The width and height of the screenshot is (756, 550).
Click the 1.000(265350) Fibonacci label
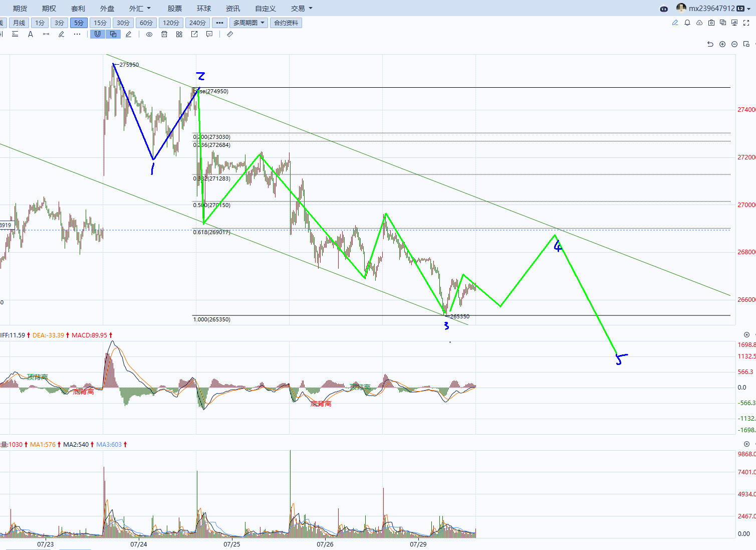[x=212, y=319]
